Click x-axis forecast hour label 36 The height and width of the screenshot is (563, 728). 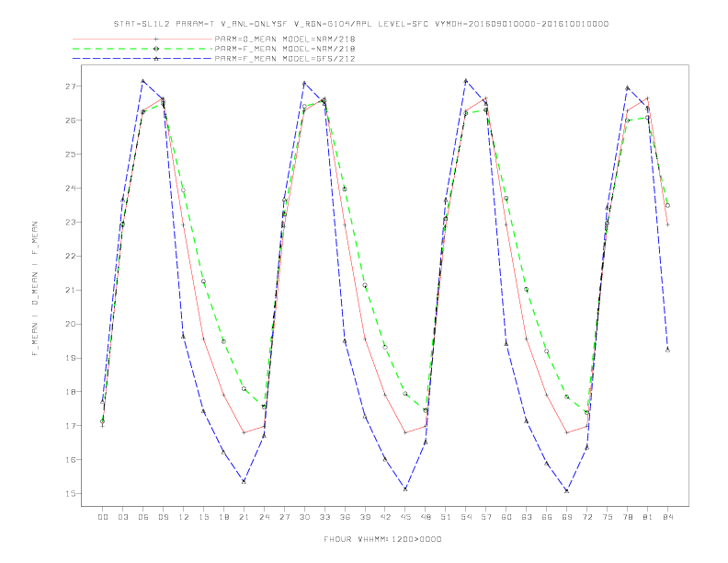click(345, 517)
